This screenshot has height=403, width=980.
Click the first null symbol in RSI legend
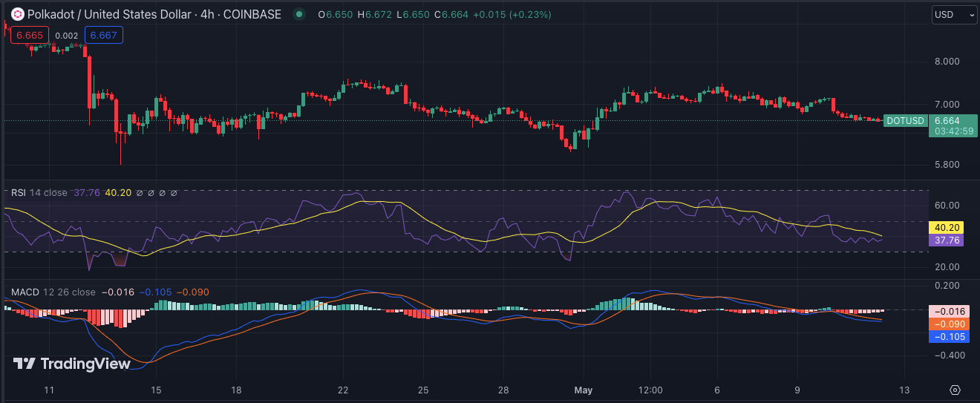tap(139, 193)
